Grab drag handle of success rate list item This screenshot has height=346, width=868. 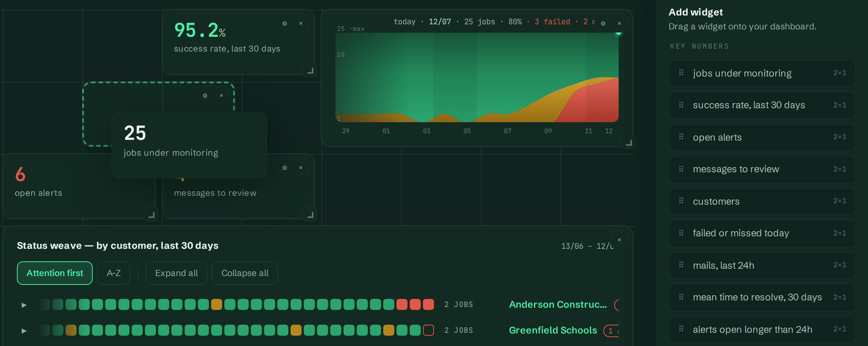click(x=681, y=105)
